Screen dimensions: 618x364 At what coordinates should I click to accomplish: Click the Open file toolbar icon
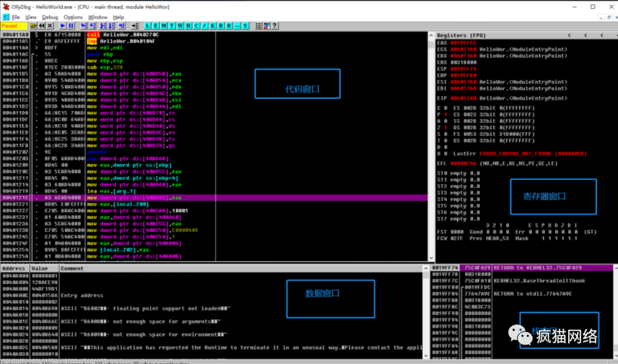[34, 26]
